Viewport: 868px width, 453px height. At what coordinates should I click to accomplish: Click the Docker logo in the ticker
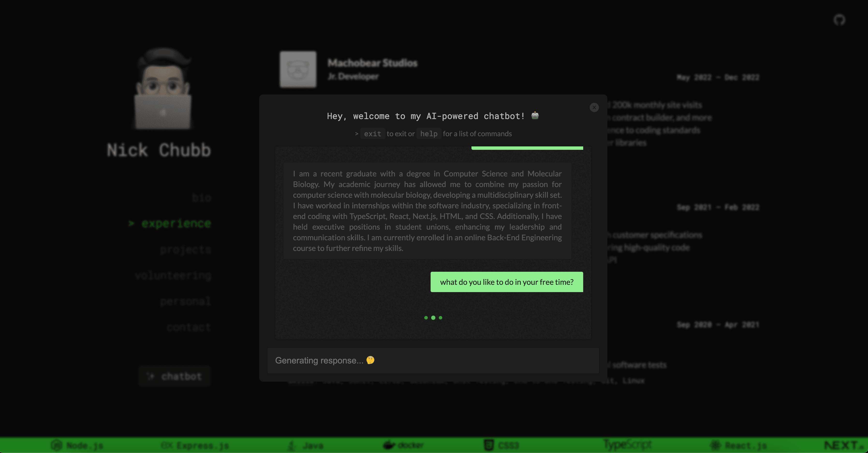(x=403, y=445)
